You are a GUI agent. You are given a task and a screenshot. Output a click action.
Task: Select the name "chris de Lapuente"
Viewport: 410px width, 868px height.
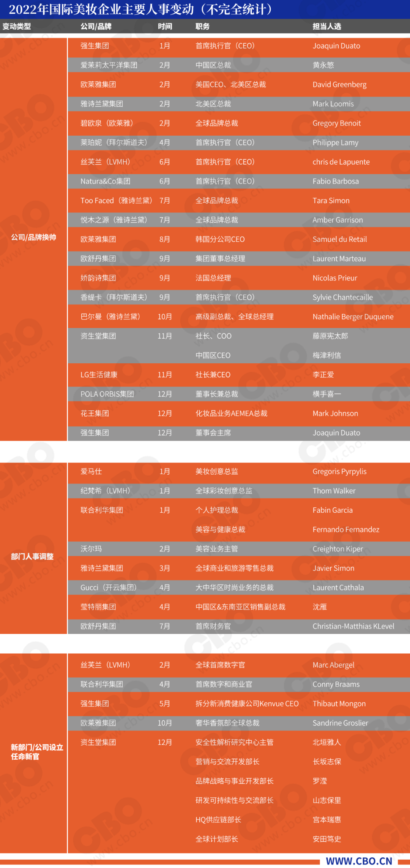pyautogui.click(x=341, y=162)
